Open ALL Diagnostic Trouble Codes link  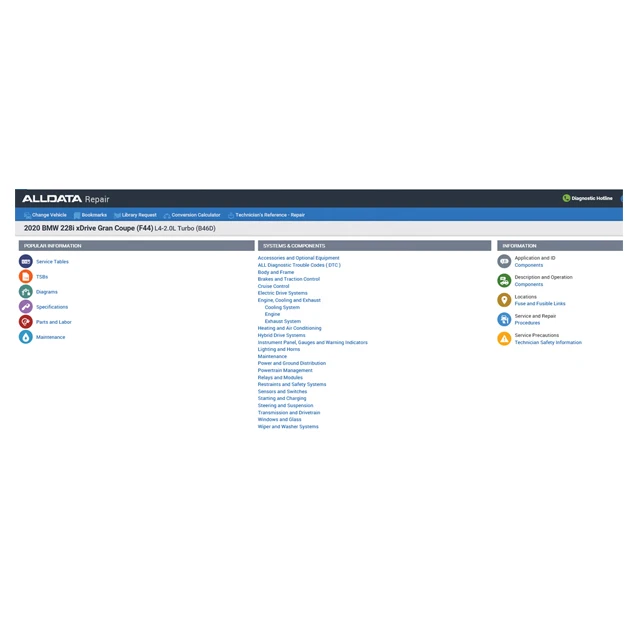click(x=299, y=265)
